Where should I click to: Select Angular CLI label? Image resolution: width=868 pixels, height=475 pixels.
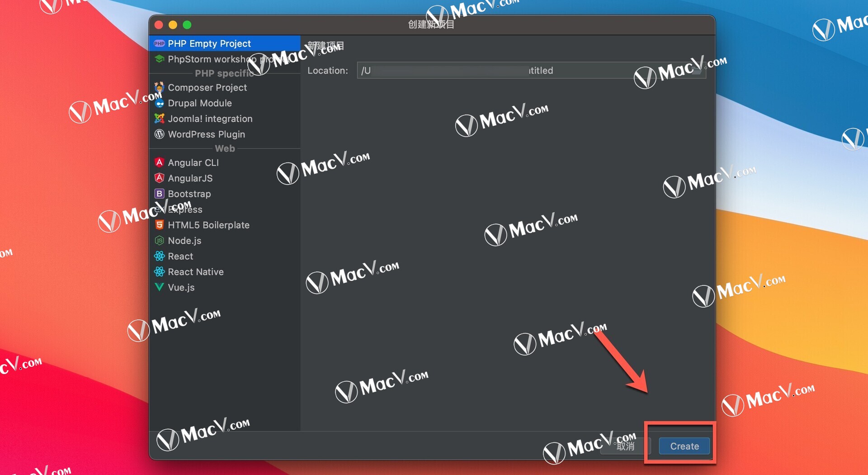(193, 162)
